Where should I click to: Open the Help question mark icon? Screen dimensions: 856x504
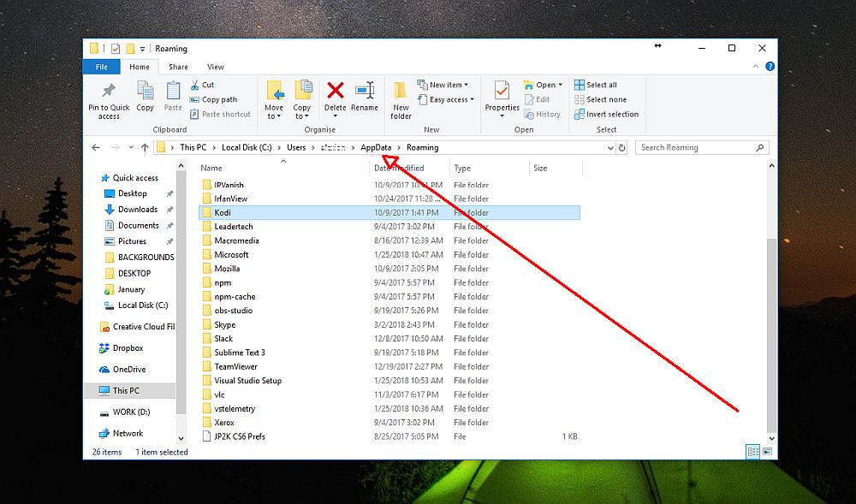[x=770, y=67]
